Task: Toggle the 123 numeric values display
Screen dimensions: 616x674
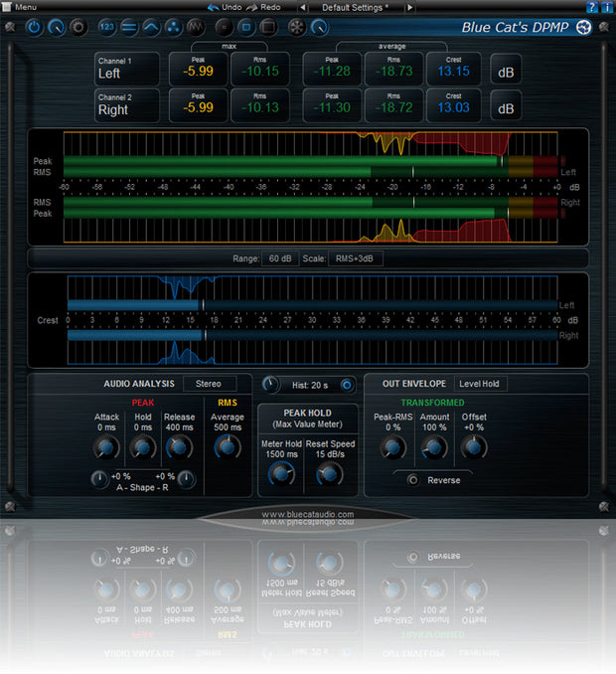Action: pyautogui.click(x=107, y=28)
